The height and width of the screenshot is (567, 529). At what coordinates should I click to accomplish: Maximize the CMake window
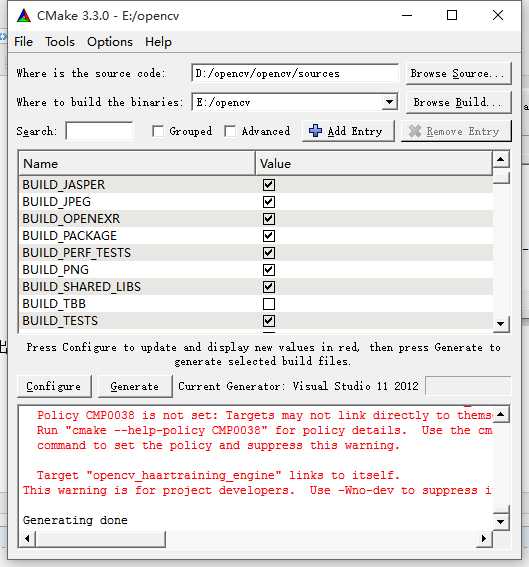452,16
